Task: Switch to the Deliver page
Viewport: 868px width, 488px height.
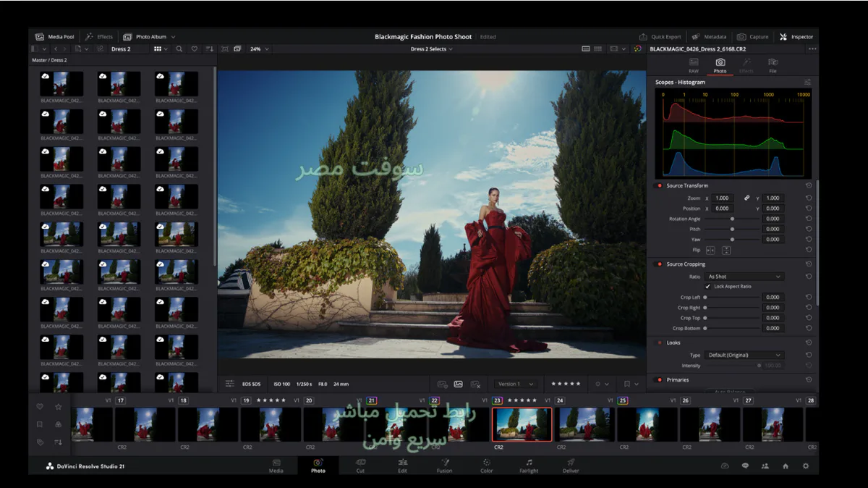Action: (571, 466)
